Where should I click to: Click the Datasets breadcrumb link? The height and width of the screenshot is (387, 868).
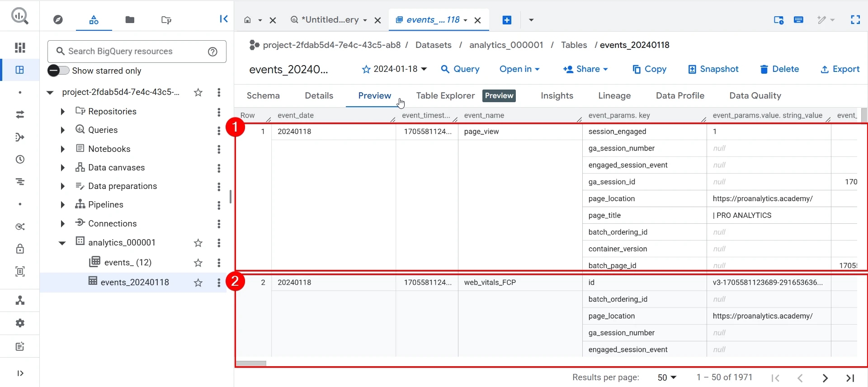(433, 45)
